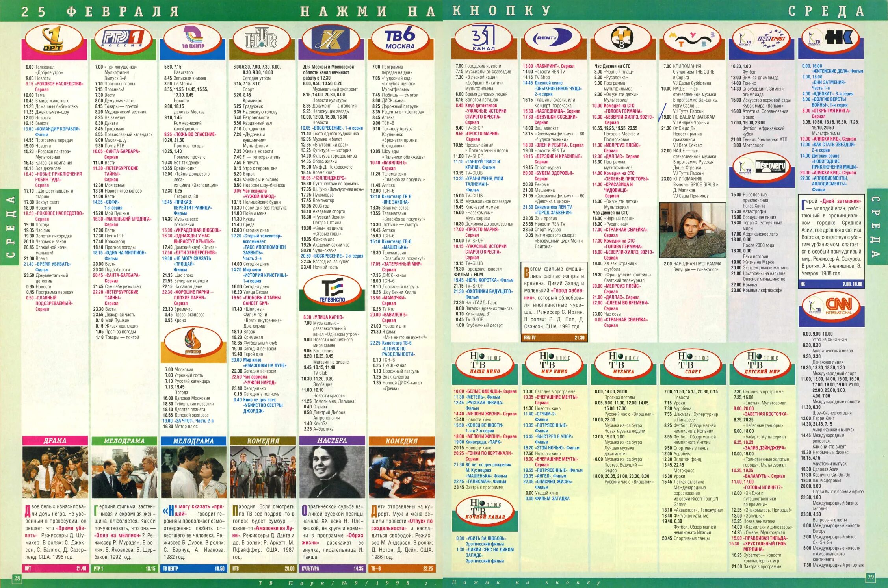Viewport: 888px width, 588px height.
Task: Click the «УБИТЬ ЗА ЛЮБОВЬ» night listing
Action: pyautogui.click(x=481, y=541)
